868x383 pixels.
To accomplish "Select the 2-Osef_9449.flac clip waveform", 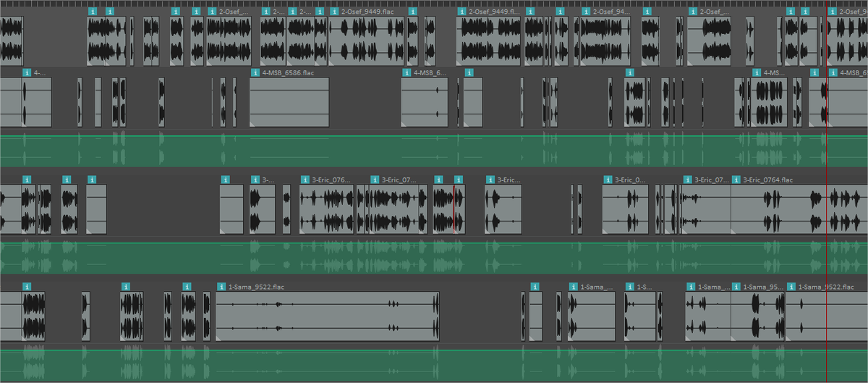I will [x=367, y=41].
